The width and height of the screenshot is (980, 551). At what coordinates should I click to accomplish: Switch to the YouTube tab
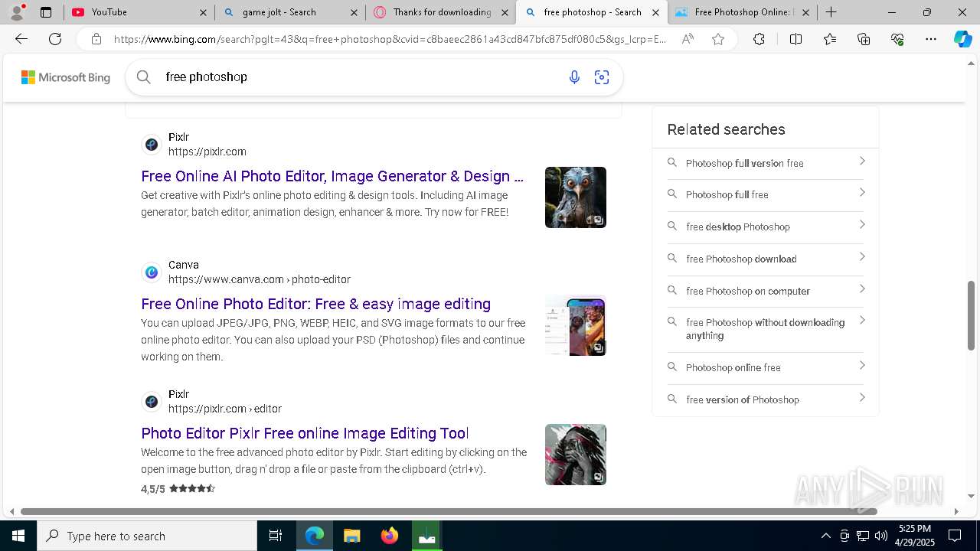click(x=138, y=12)
